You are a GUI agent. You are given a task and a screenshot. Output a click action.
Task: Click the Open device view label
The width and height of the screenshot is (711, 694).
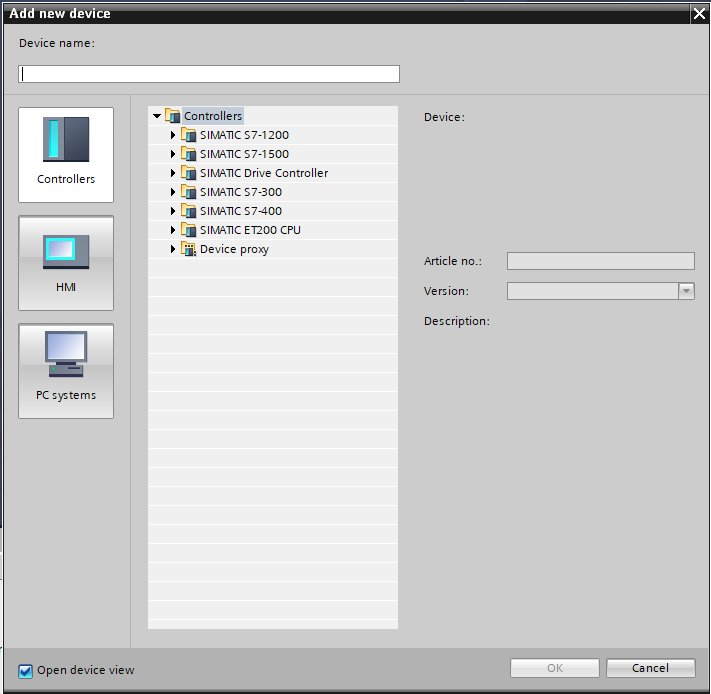click(86, 670)
